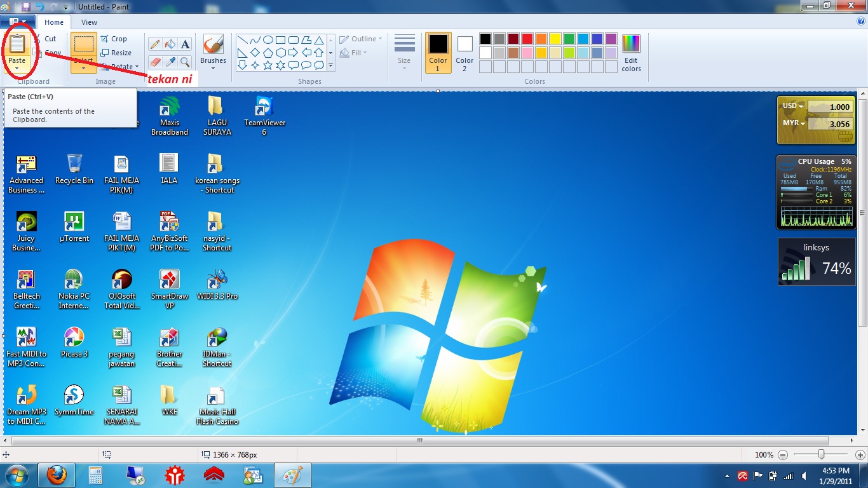The height and width of the screenshot is (488, 868).
Task: Open the shape Outline dropdown
Action: click(x=361, y=39)
